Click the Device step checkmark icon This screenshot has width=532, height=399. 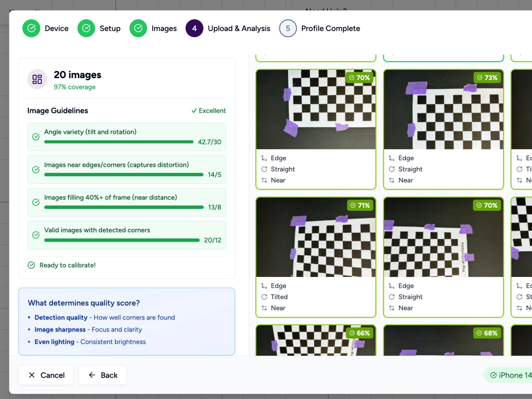31,28
